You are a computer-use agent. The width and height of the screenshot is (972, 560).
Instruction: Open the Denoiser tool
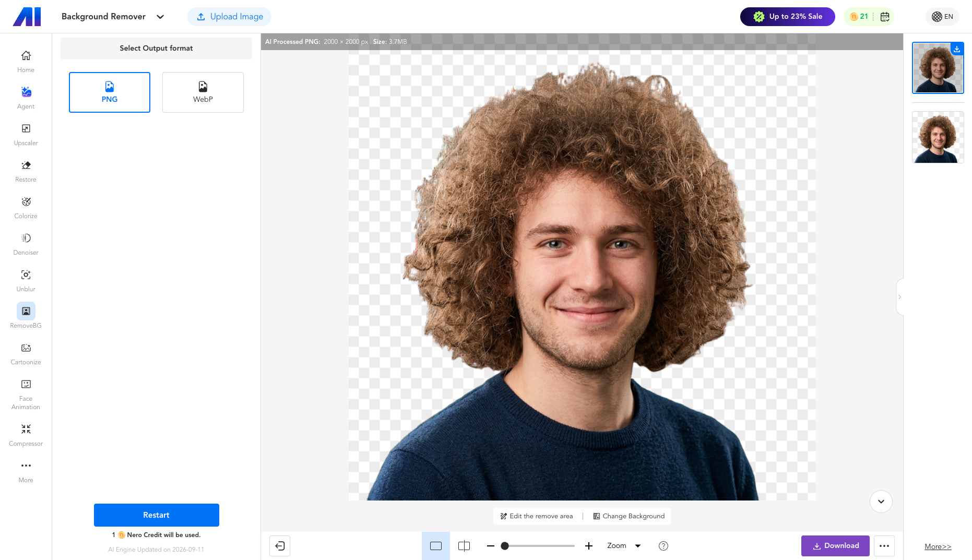coord(26,244)
